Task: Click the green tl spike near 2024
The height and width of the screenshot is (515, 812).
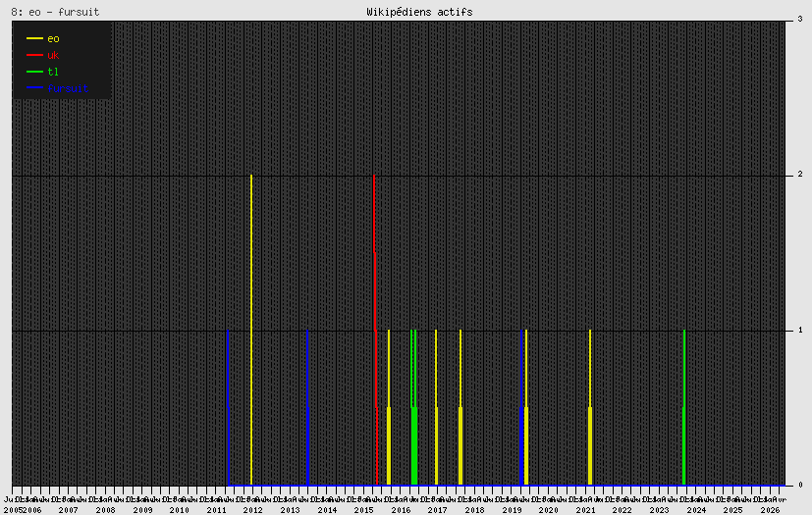Action: (684, 407)
